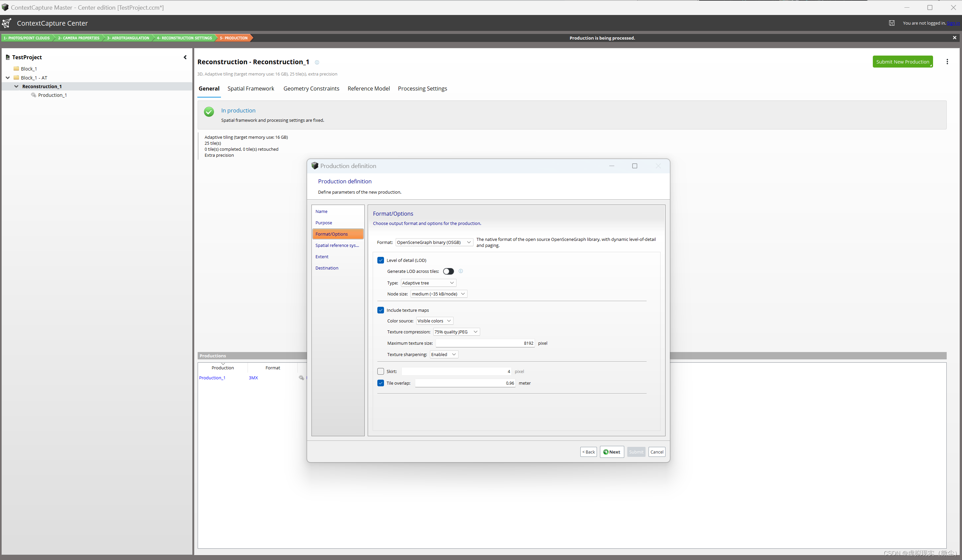Click the save icon in top bar
The image size is (962, 560).
891,23
